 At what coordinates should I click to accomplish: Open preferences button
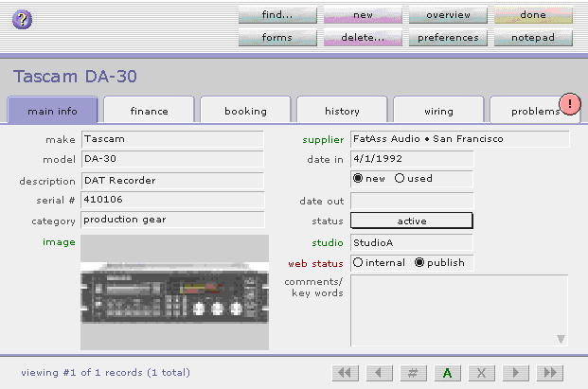point(448,38)
